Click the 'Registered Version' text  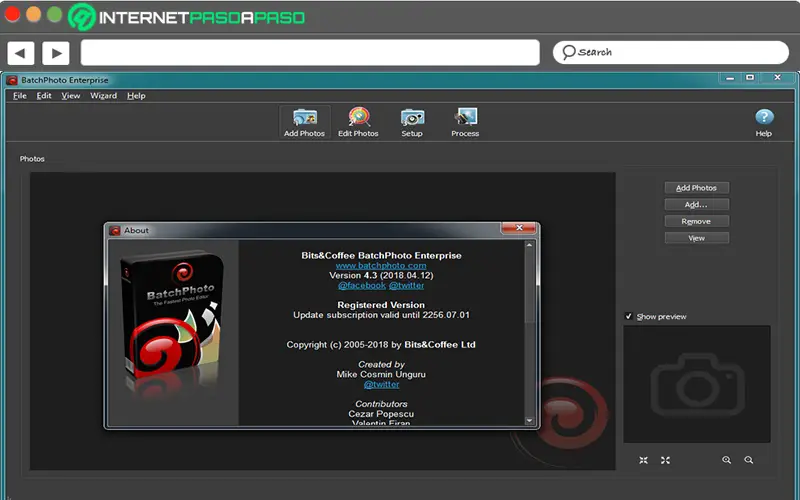pos(381,305)
